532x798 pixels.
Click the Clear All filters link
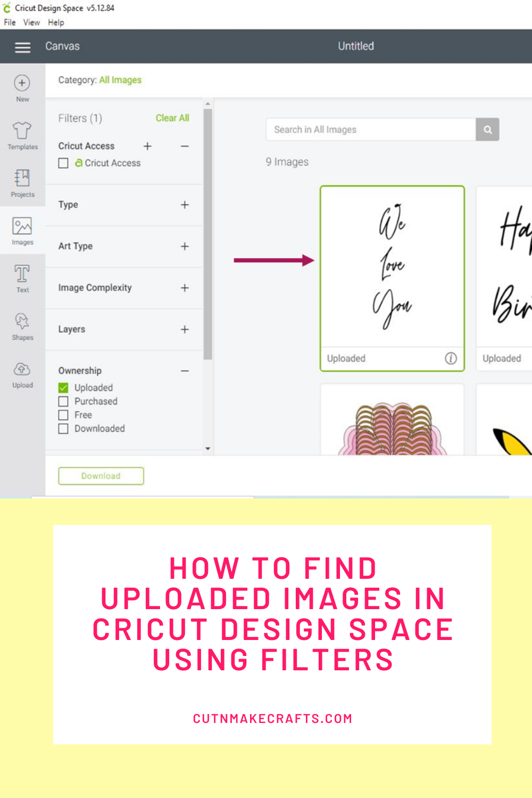(172, 118)
